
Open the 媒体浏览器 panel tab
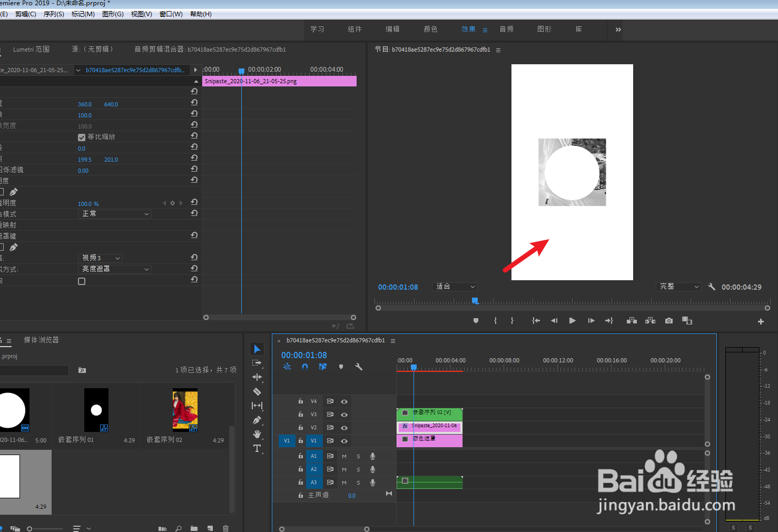[x=41, y=340]
